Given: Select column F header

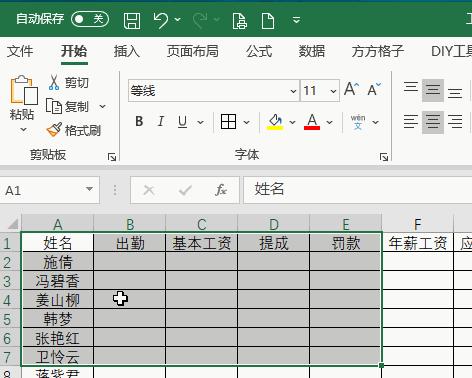Looking at the screenshot, I should click(x=418, y=224).
